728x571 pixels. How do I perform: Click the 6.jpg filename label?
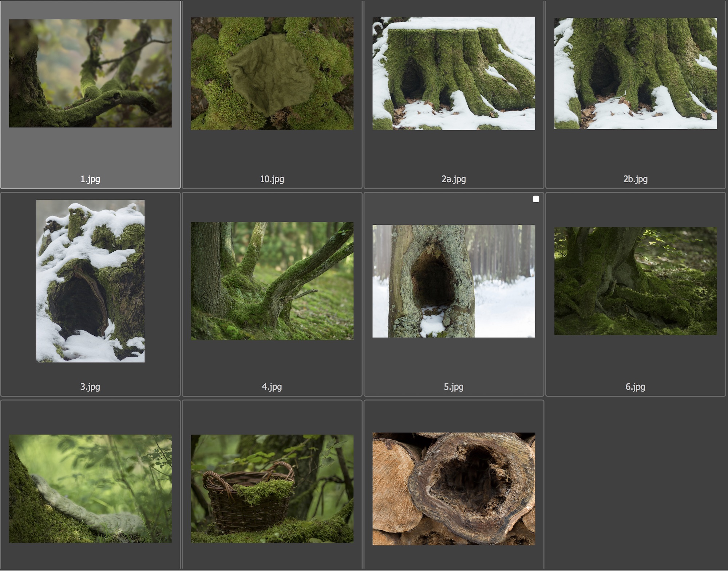[636, 387]
